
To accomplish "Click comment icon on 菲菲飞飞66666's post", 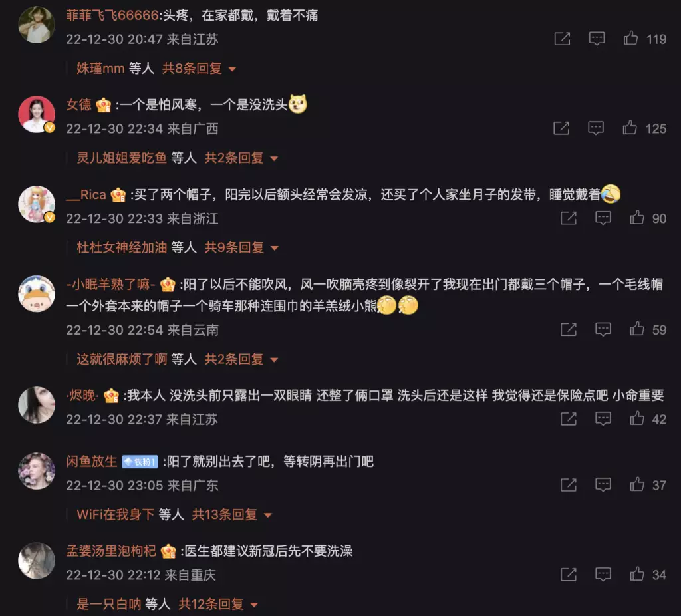I will (x=597, y=39).
